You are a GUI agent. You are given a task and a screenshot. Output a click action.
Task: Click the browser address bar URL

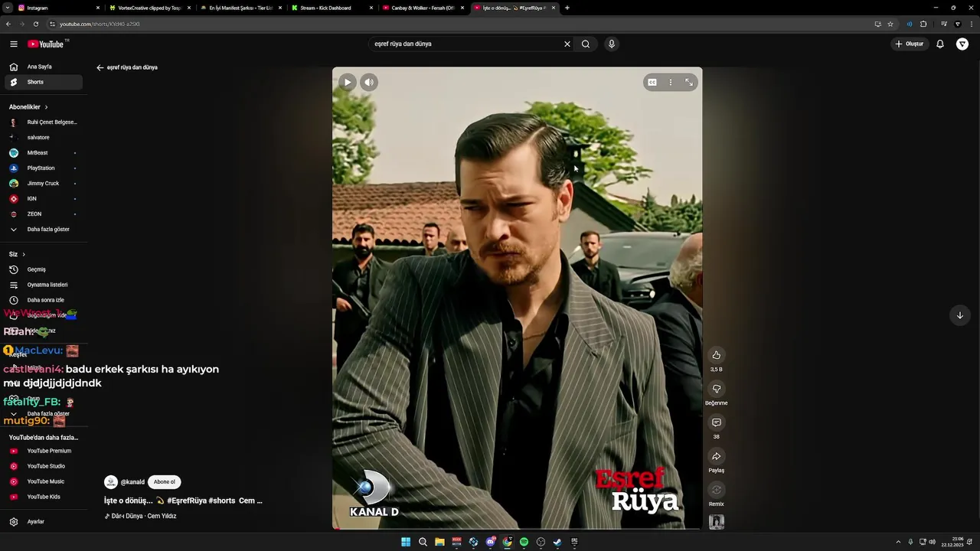click(100, 24)
